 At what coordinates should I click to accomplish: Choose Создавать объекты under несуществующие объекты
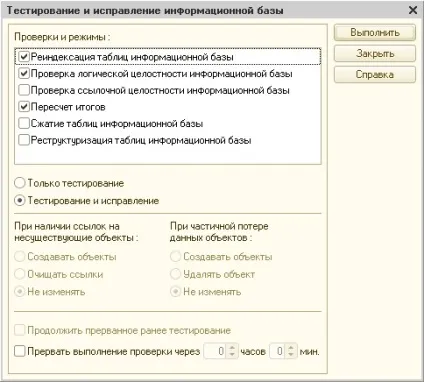20,257
